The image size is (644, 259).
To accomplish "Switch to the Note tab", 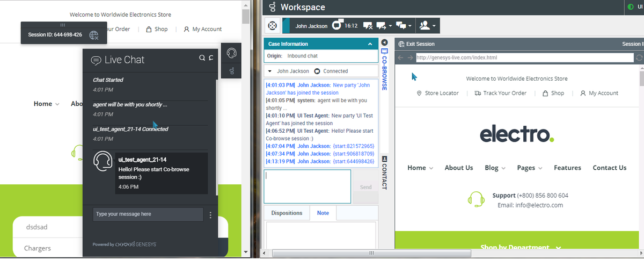I will [x=323, y=213].
